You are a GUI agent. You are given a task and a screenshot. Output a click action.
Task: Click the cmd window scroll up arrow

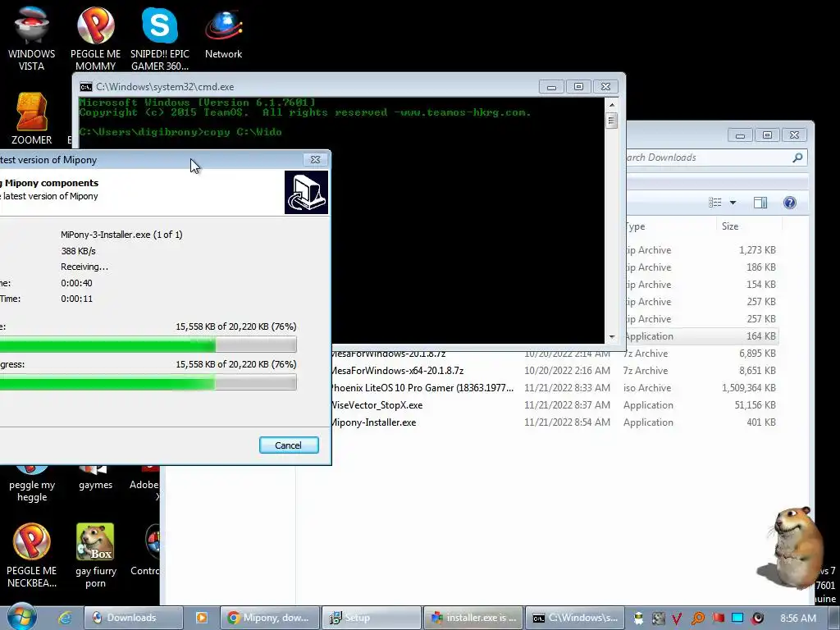(611, 104)
